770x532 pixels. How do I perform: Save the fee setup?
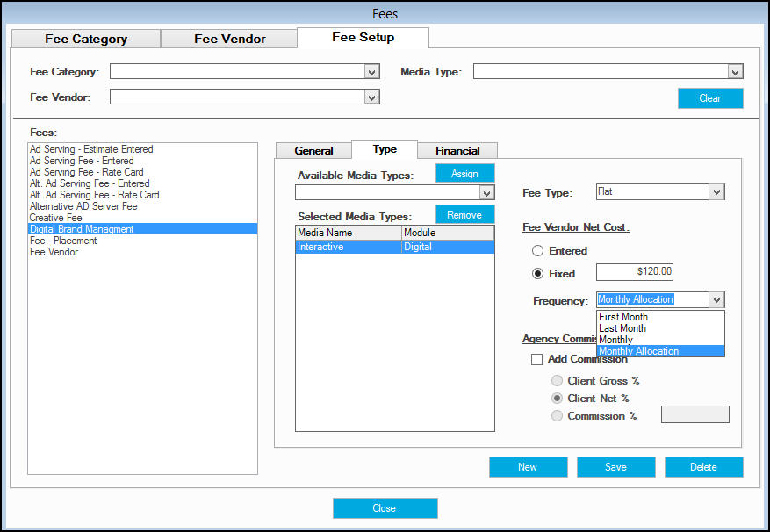pyautogui.click(x=615, y=467)
